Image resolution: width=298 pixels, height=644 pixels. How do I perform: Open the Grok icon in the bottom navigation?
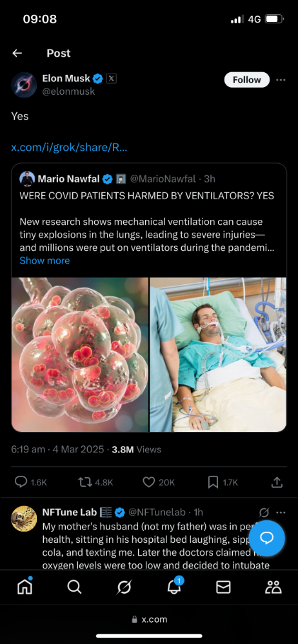point(124,588)
